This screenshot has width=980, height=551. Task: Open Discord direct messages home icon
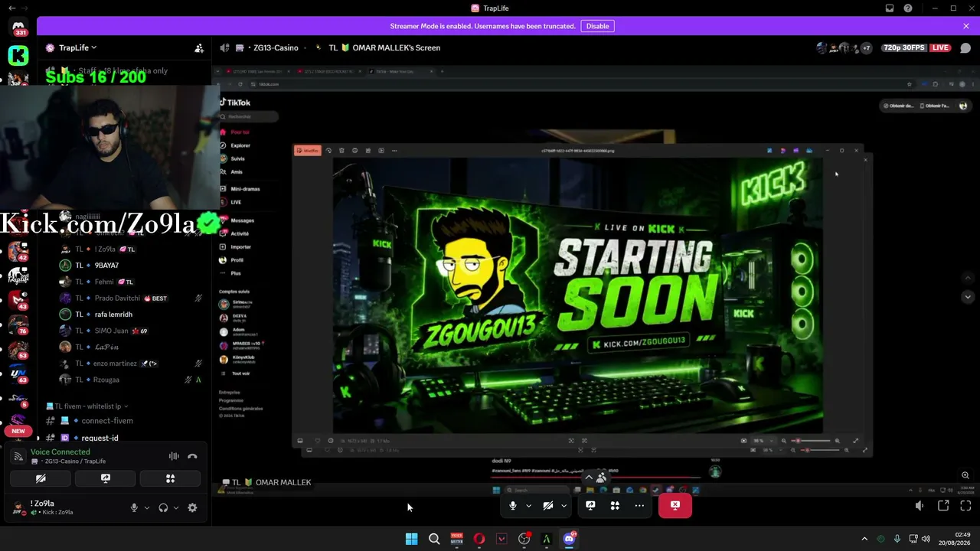click(18, 28)
